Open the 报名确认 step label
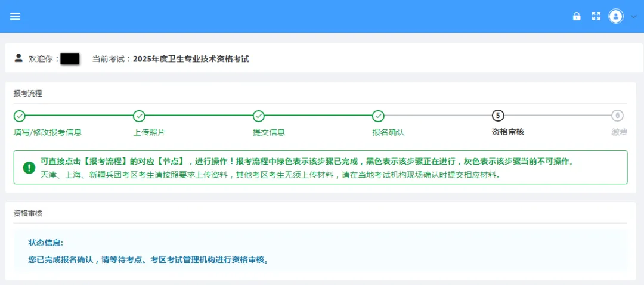 point(388,132)
